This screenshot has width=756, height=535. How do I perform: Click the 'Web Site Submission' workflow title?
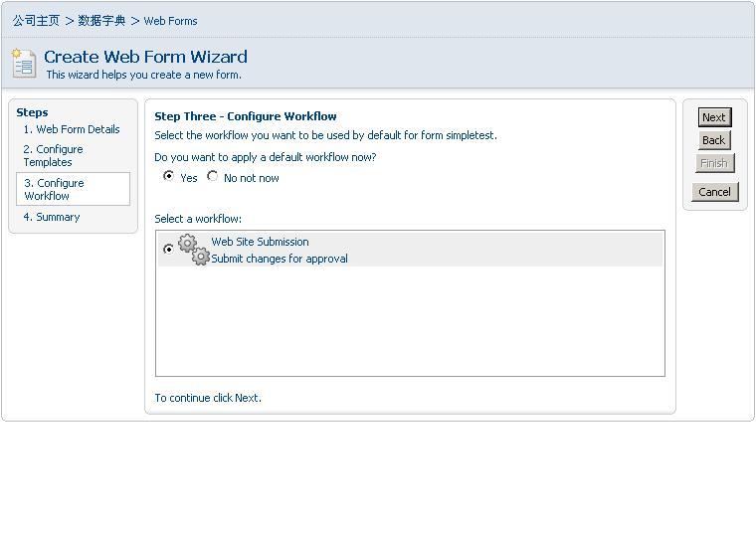(260, 242)
